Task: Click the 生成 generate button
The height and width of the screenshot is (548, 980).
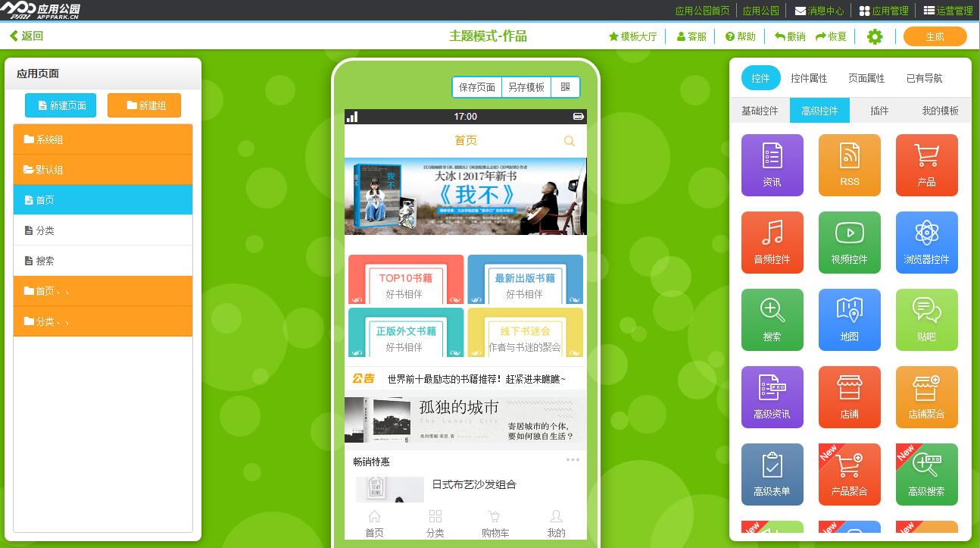Action: point(935,36)
